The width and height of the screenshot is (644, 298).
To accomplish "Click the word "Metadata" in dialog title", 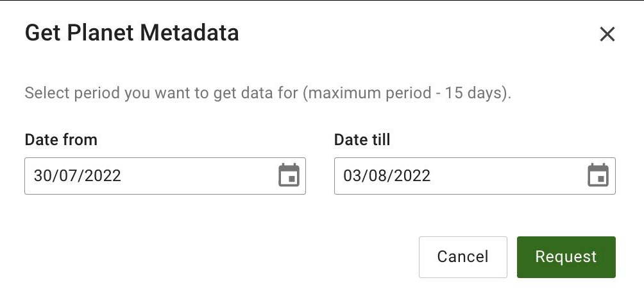I will (194, 33).
